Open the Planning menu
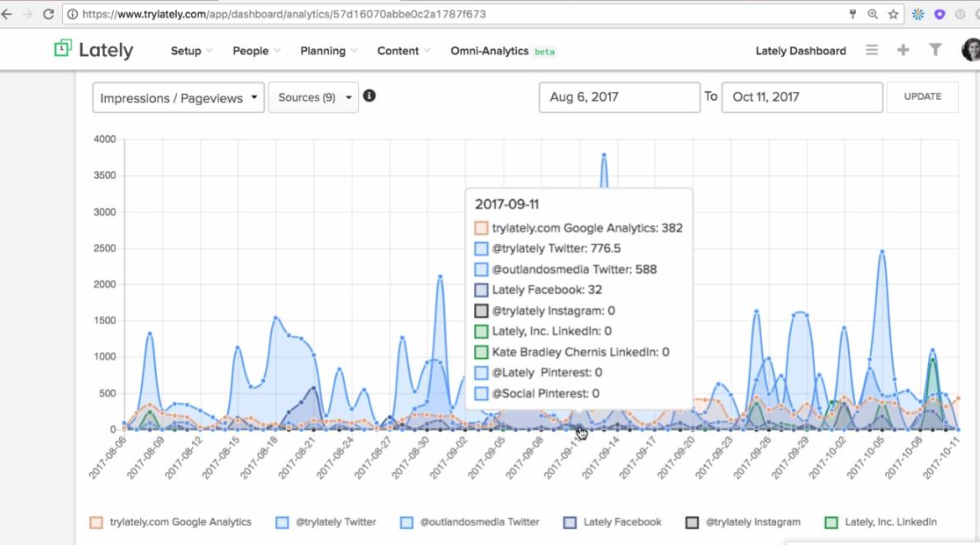 (x=328, y=51)
